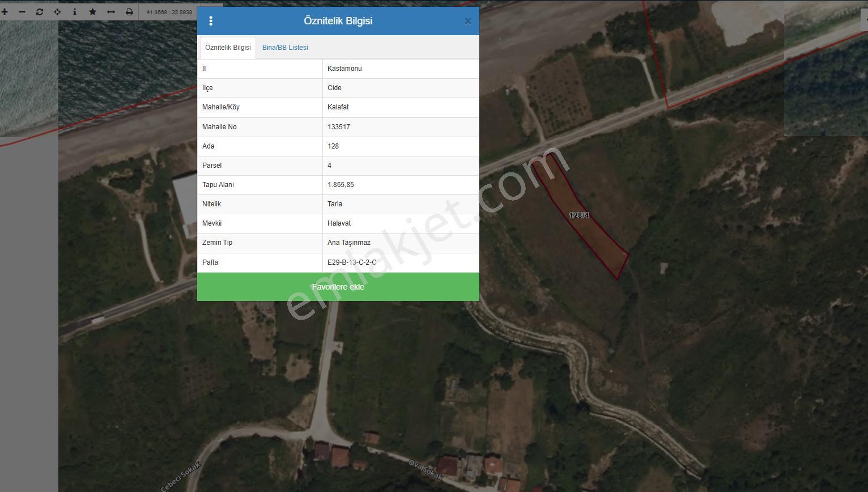Open the Bina/BB Listesi tab

tap(285, 48)
